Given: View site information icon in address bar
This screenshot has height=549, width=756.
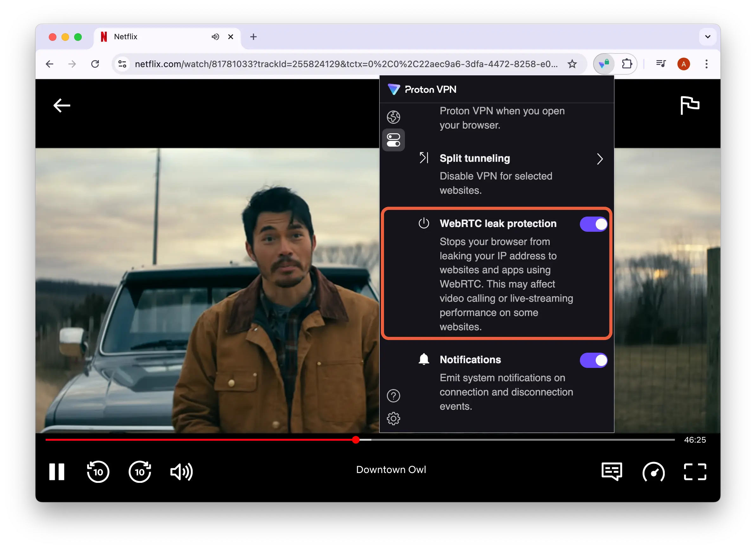Looking at the screenshot, I should coord(122,64).
